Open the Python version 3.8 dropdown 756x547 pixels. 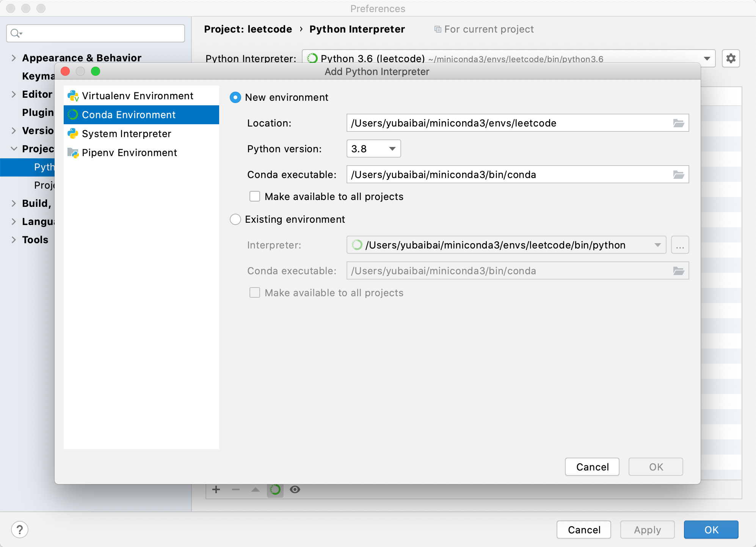(374, 149)
